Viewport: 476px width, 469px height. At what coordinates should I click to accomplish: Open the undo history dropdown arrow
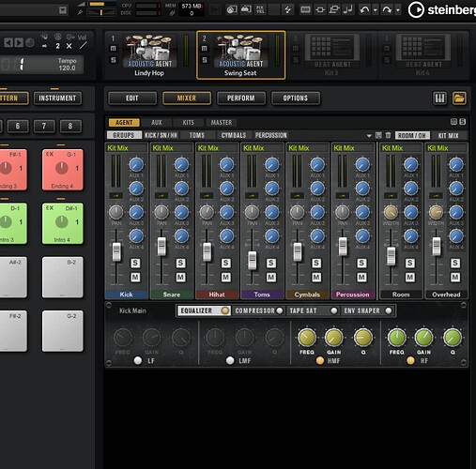point(376,10)
